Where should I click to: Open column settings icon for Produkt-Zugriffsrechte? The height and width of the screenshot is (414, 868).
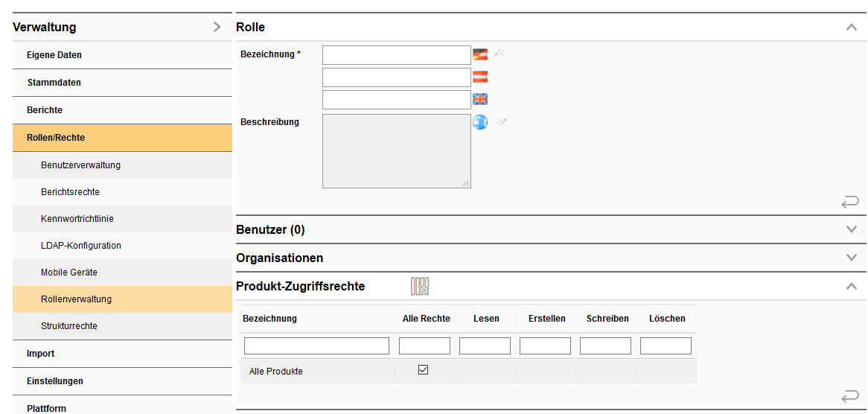tap(421, 286)
